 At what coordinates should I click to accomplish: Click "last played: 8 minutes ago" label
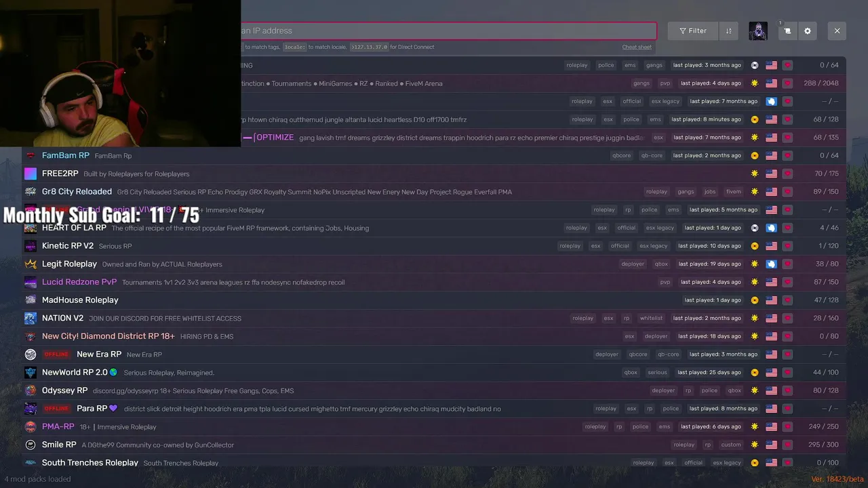point(706,119)
